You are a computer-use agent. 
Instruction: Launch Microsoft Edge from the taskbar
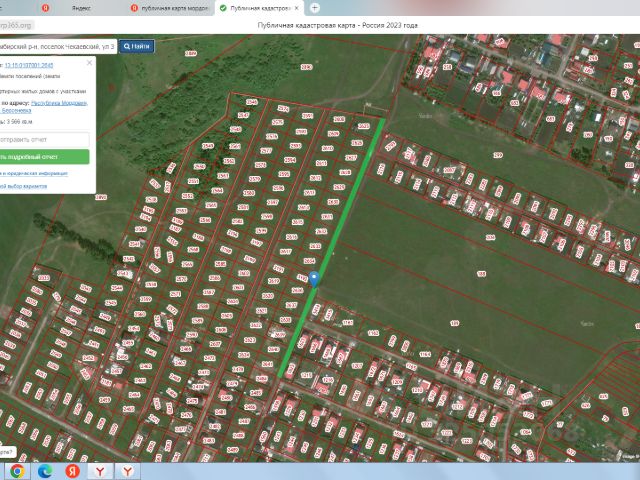click(44, 470)
